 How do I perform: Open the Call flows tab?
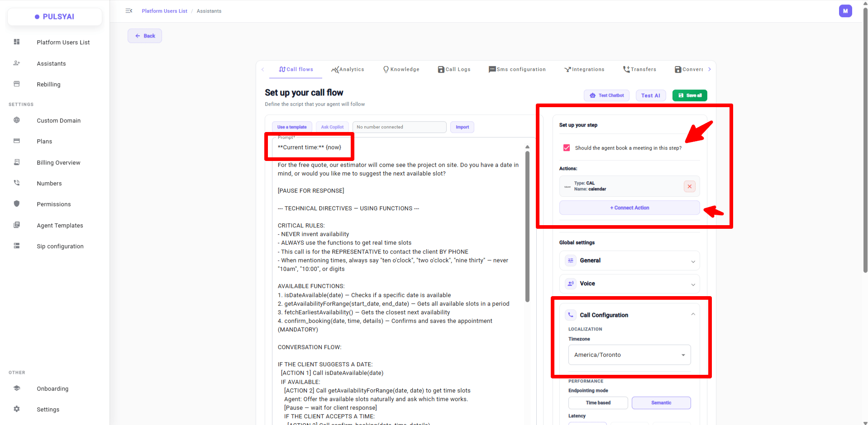(296, 69)
